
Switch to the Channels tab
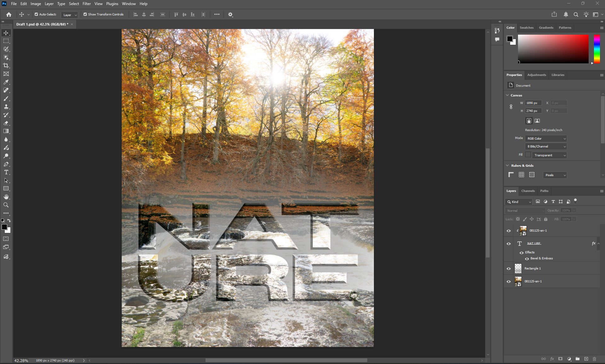[528, 191]
